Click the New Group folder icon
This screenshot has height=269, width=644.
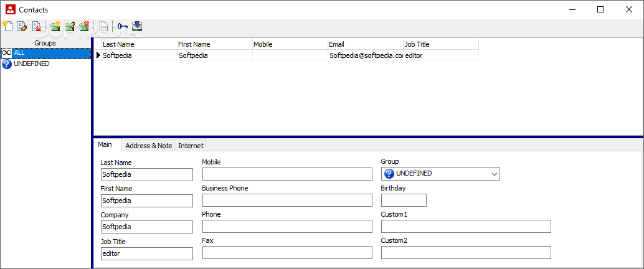tap(55, 26)
